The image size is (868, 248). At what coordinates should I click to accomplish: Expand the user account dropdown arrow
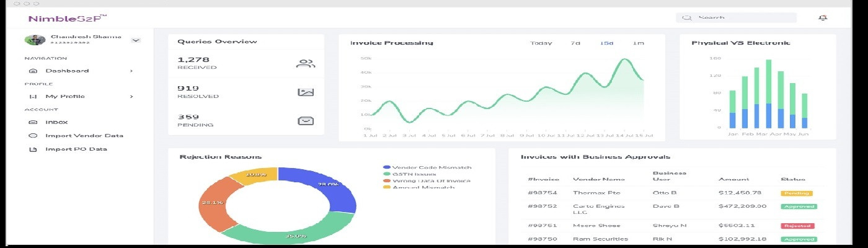pos(136,40)
